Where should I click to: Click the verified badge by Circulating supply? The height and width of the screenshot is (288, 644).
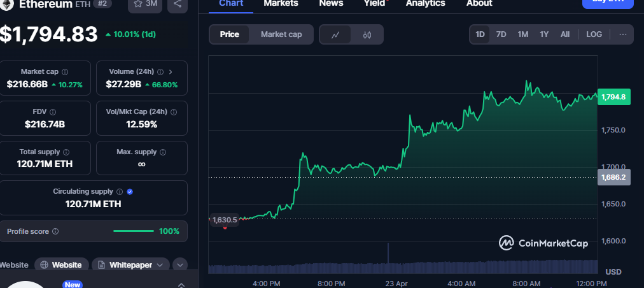(130, 192)
